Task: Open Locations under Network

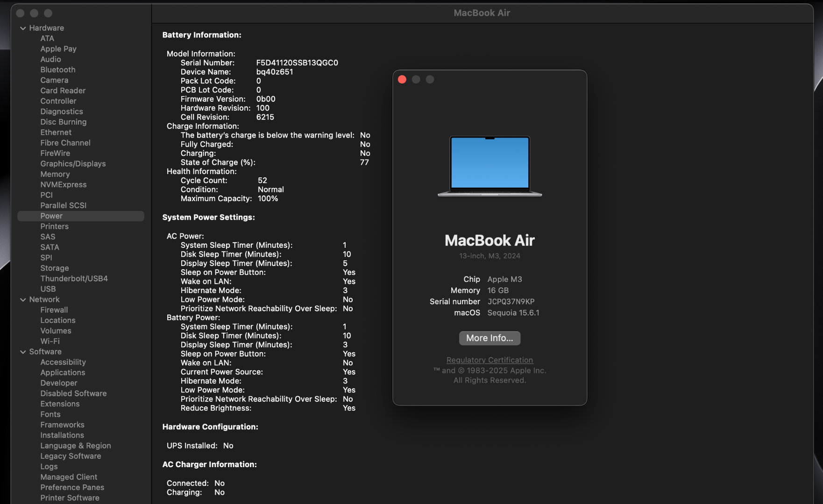Action: [58, 320]
